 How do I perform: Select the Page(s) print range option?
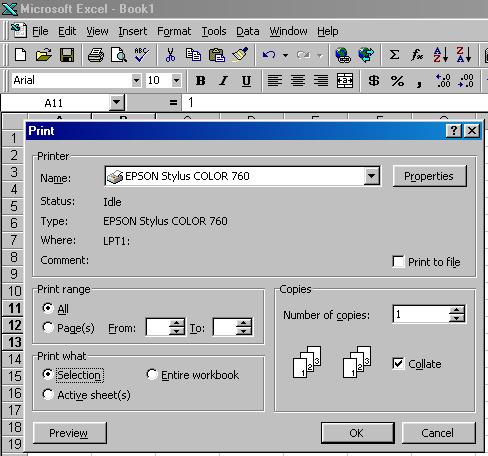click(48, 327)
